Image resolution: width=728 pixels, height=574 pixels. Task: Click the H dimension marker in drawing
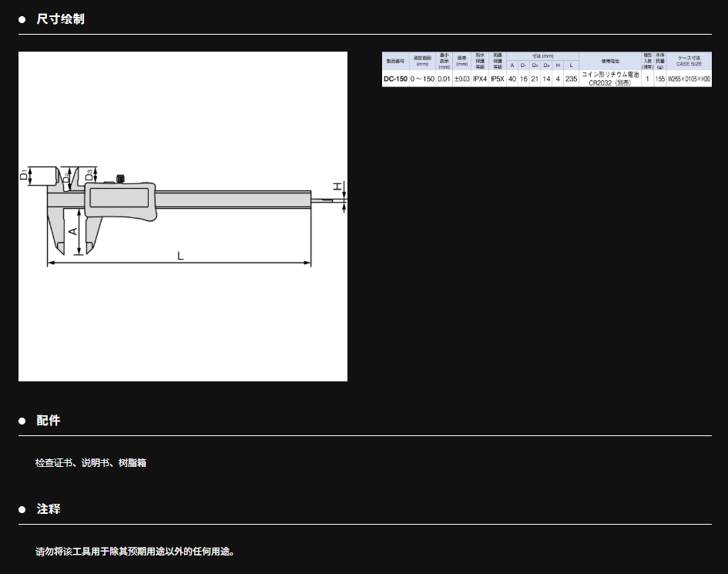point(337,187)
